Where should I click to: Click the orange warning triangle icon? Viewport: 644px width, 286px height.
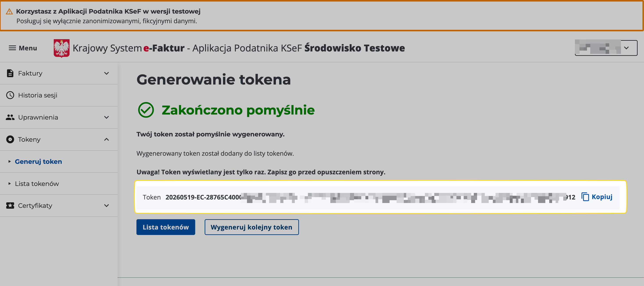tap(9, 11)
